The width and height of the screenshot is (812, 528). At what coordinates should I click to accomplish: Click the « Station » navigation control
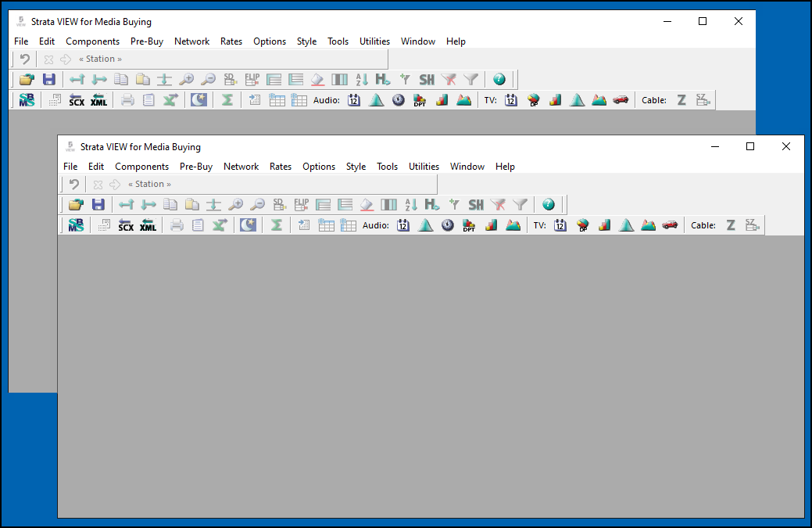coord(149,183)
